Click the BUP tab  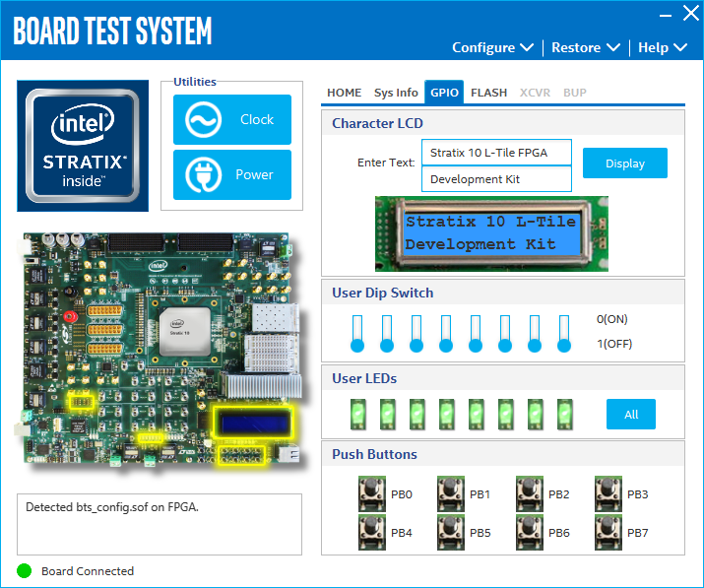[x=575, y=93]
